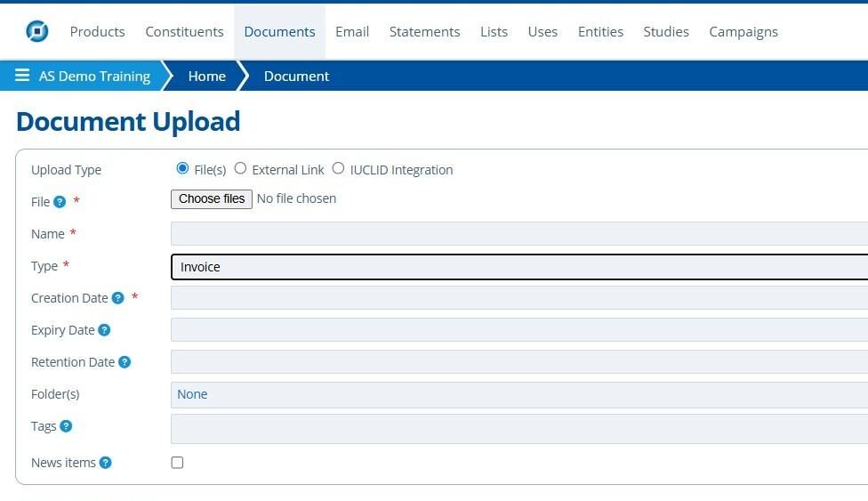
Task: Click the News items help icon
Action: tap(105, 463)
